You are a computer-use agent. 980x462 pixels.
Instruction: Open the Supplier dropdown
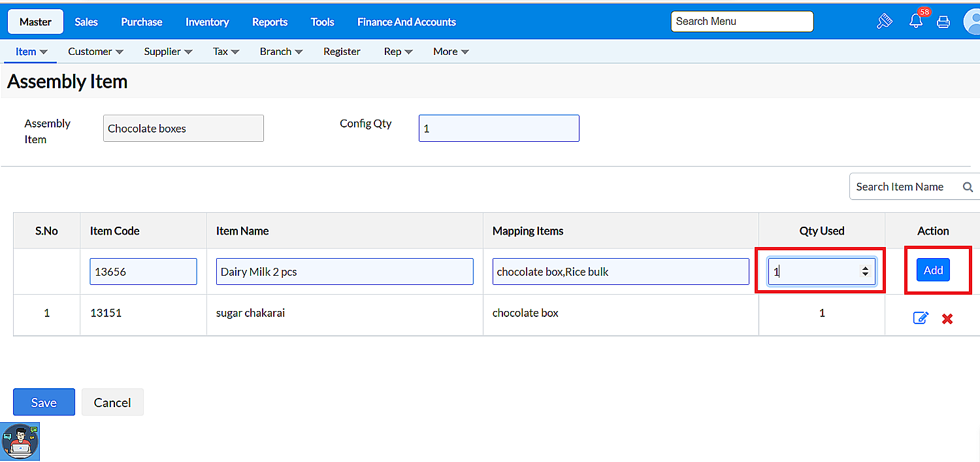click(x=168, y=52)
